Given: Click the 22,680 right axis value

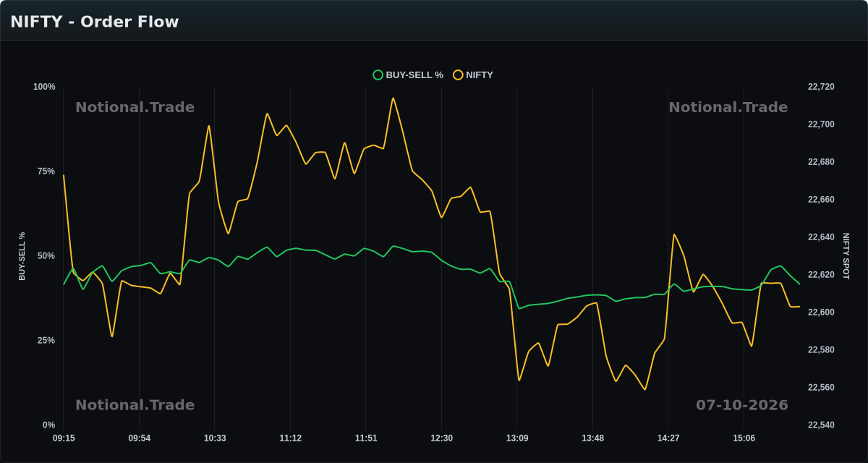Looking at the screenshot, I should pos(821,162).
